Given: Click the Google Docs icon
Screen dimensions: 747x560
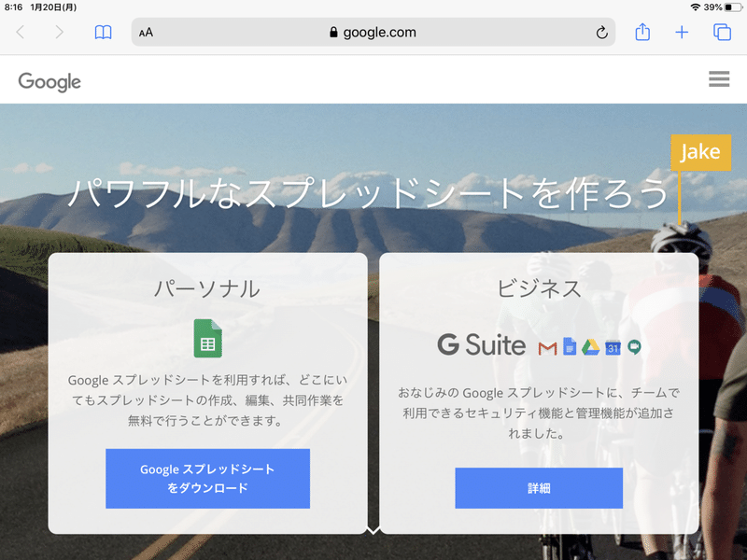Looking at the screenshot, I should pyautogui.click(x=570, y=346).
